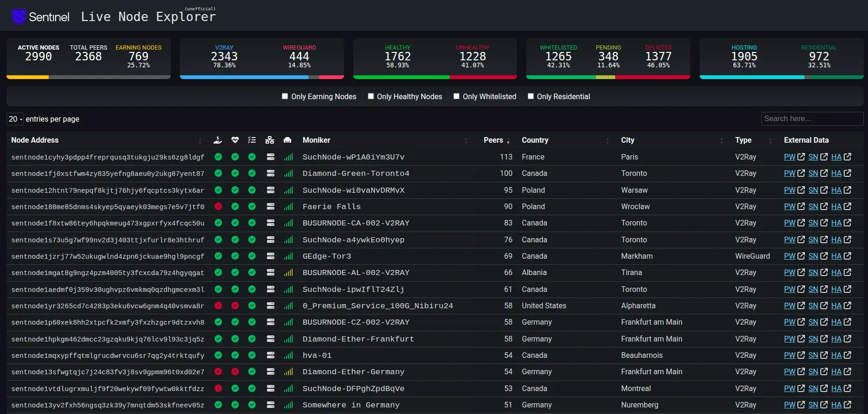Click health icon in BUSURNODE-CZ-002-V2RAY row
This screenshot has width=868, height=414.
(235, 322)
